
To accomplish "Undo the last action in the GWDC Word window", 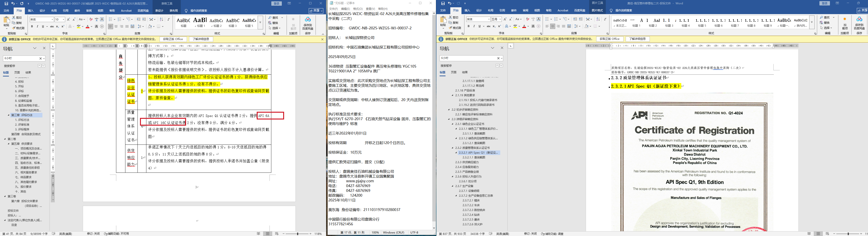I will [13, 3].
